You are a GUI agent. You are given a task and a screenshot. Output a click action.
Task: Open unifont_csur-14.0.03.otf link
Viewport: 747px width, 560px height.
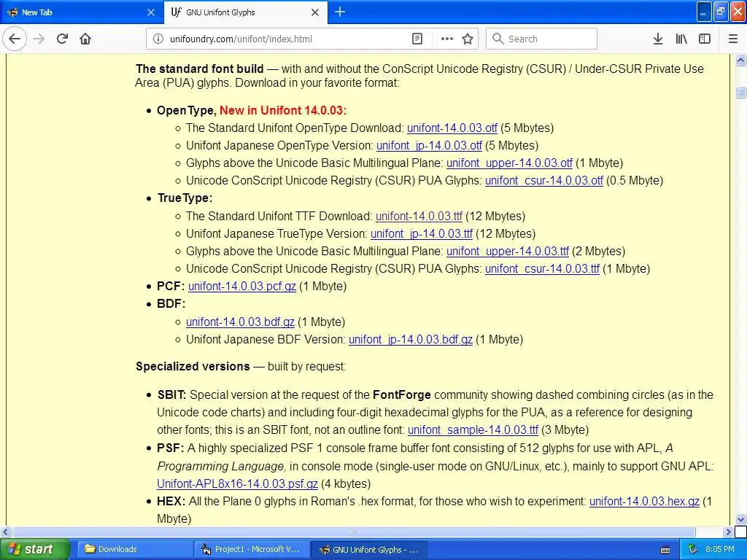(543, 181)
